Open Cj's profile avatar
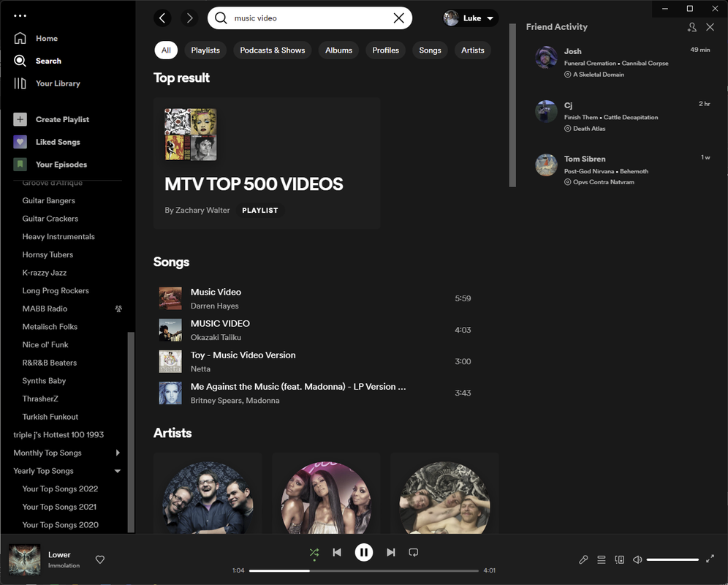 pos(546,111)
